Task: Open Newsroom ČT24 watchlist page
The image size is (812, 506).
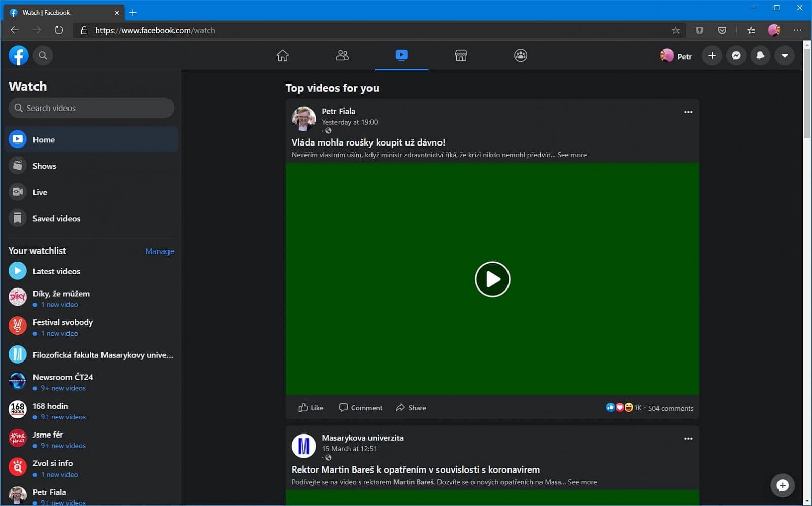Action: pyautogui.click(x=91, y=382)
